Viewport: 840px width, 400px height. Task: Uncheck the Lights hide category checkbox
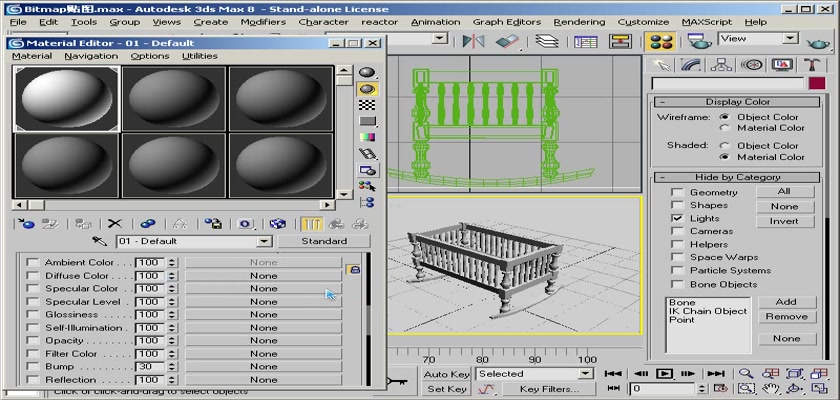coord(677,218)
